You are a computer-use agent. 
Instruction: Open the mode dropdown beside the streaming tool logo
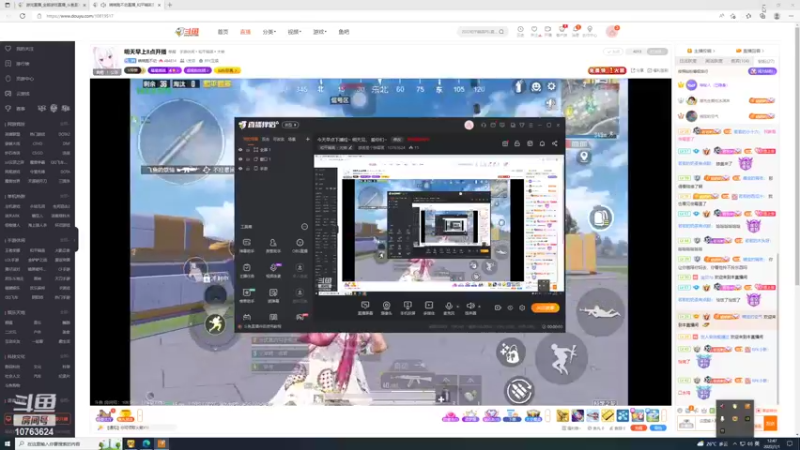click(x=290, y=125)
